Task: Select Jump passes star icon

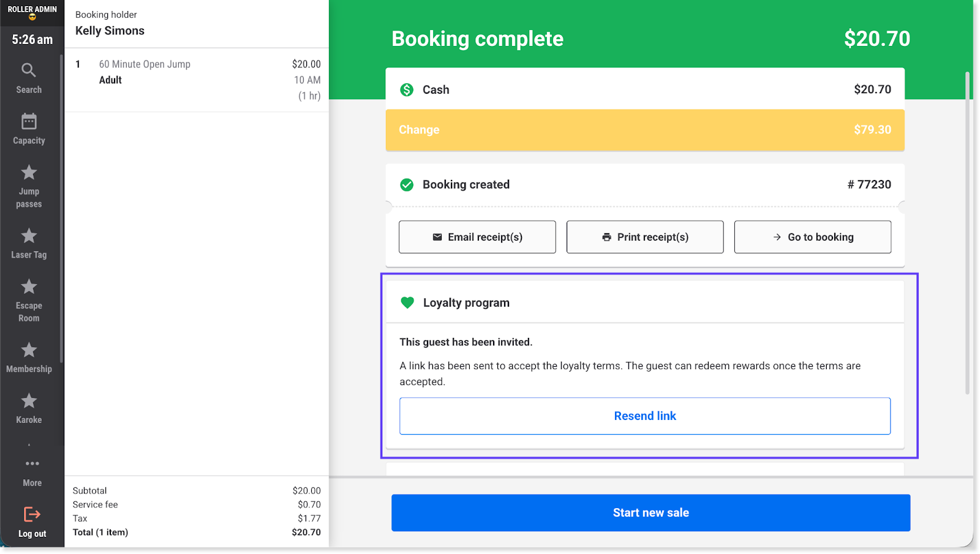Action: coord(29,173)
